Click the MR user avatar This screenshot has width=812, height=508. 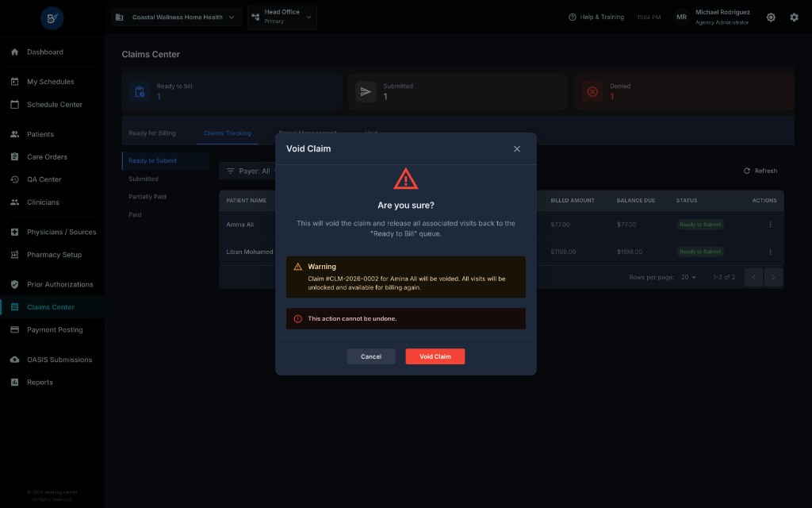[681, 17]
